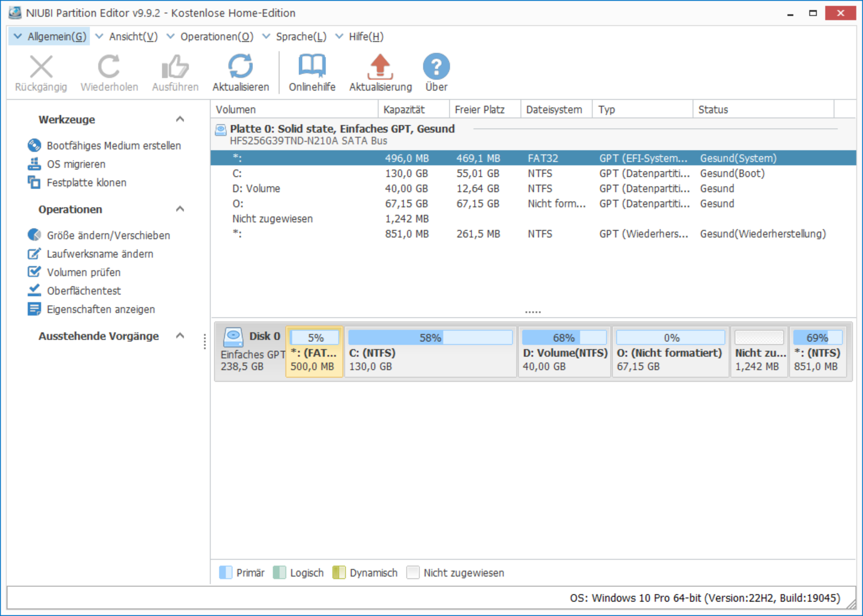The width and height of the screenshot is (863, 616).
Task: Sort by the Typ column header
Action: [642, 110]
